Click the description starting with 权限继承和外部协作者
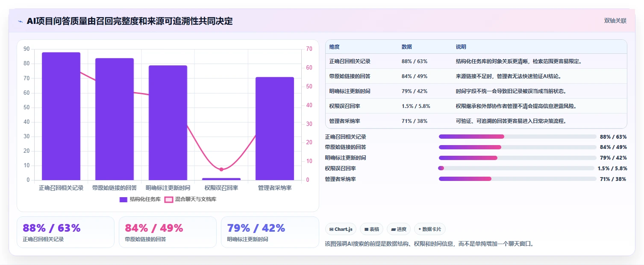644x265 pixels. click(x=516, y=106)
